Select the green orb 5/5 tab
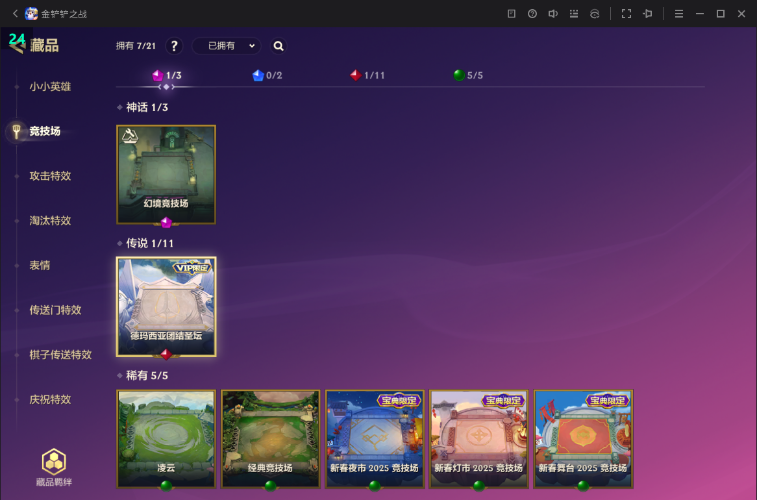The height and width of the screenshot is (500, 757). coord(468,75)
